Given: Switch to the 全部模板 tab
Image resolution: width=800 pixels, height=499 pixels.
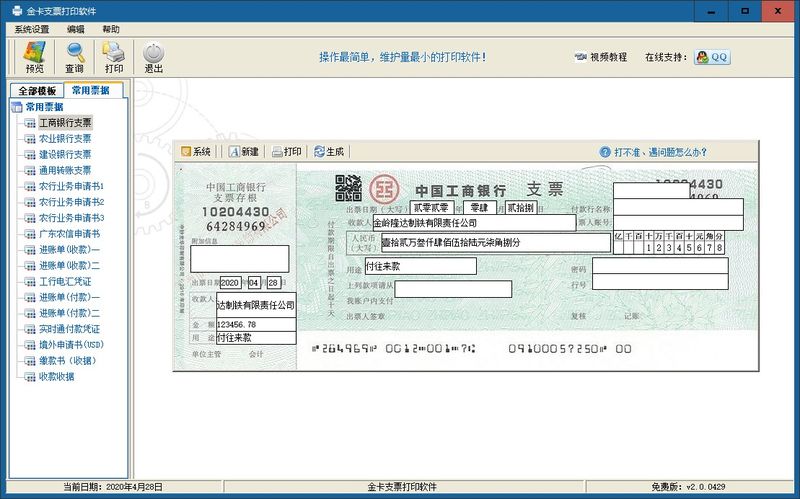Looking at the screenshot, I should 37,91.
